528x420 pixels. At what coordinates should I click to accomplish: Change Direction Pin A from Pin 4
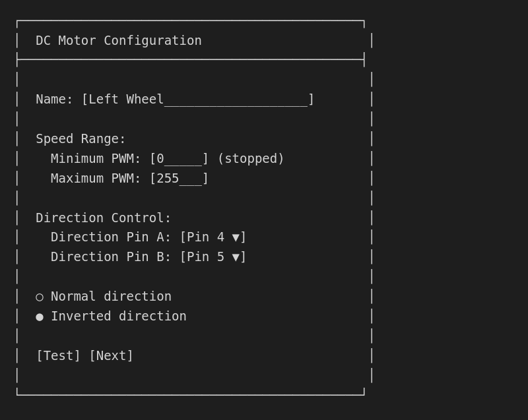(x=213, y=237)
